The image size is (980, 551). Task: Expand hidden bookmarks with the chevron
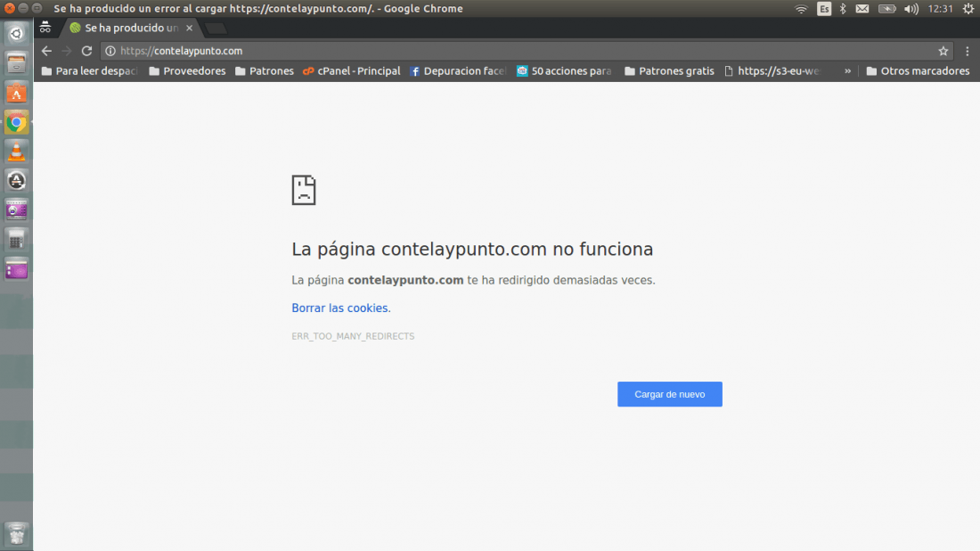(847, 71)
